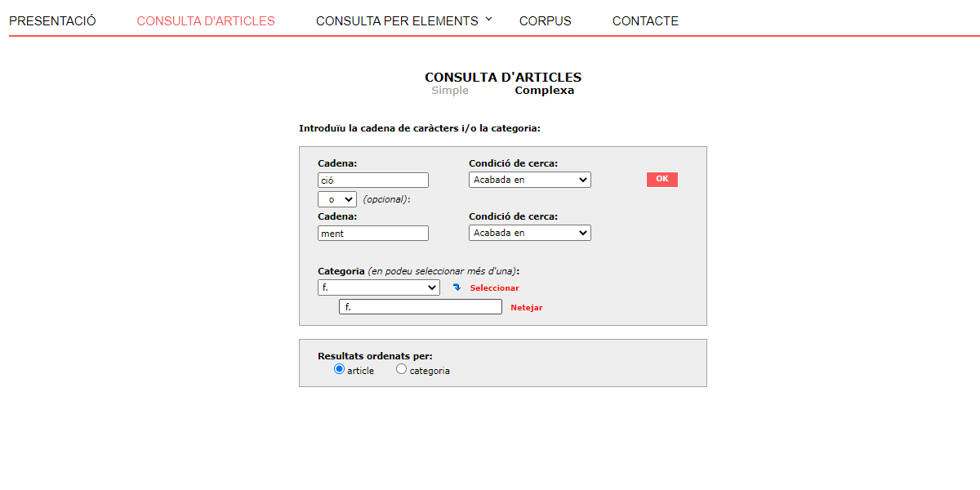Switch to the Complexa query tab

coord(544,90)
